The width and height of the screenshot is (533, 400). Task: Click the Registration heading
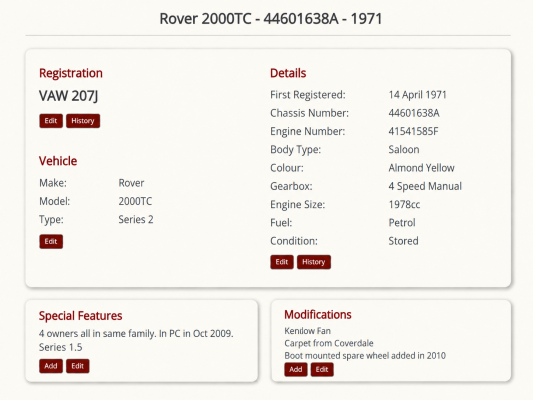pos(71,73)
